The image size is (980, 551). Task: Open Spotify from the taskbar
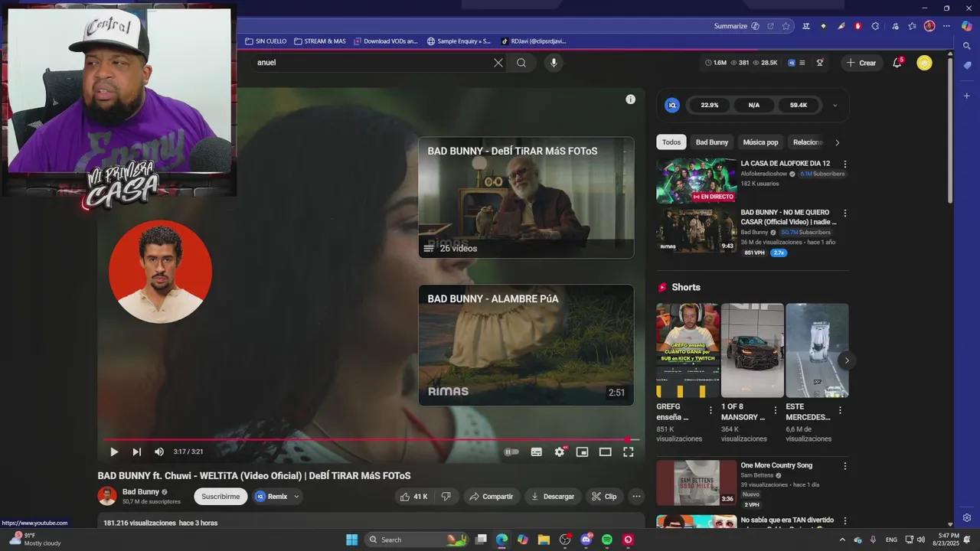(x=607, y=540)
